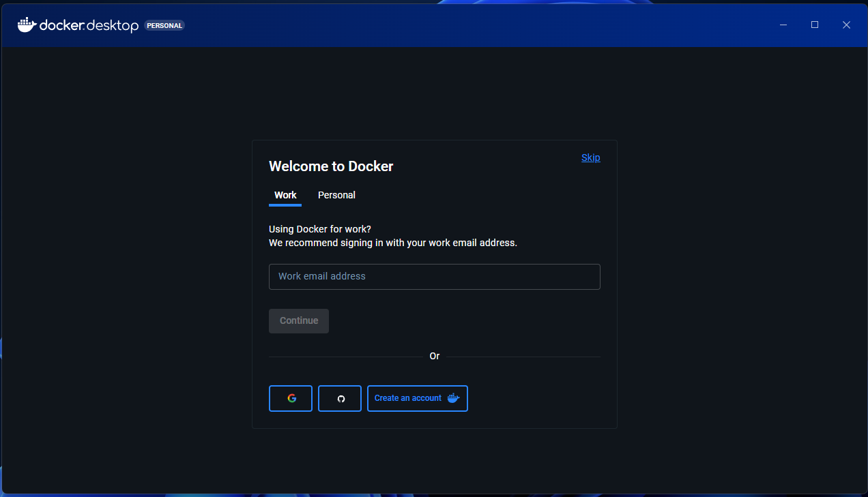Image resolution: width=868 pixels, height=497 pixels.
Task: Click the "Welcome to Docker" heading
Action: (x=331, y=166)
